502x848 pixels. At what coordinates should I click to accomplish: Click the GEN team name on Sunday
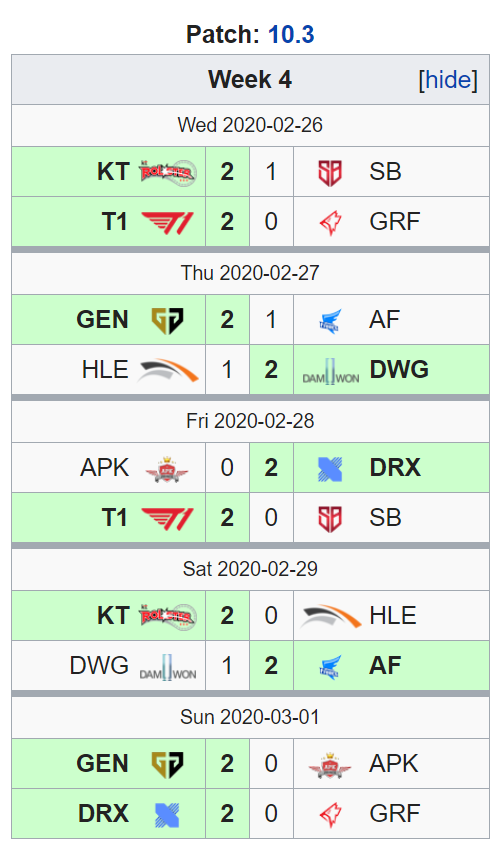pos(102,764)
